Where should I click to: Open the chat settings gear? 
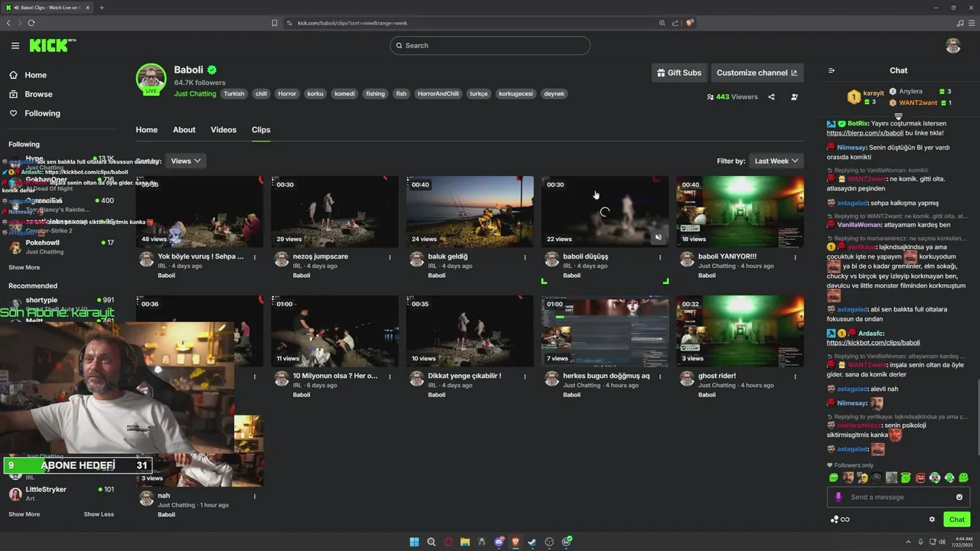pos(932,520)
